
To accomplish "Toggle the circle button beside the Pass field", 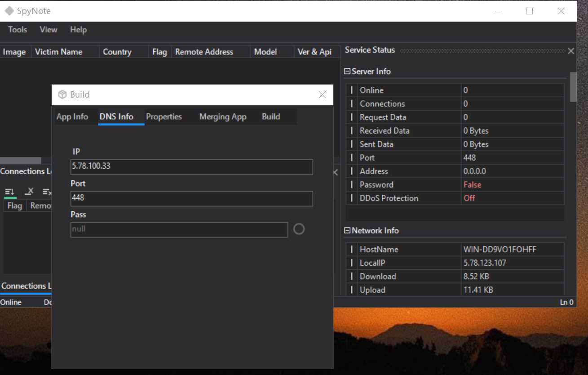I will [x=299, y=229].
